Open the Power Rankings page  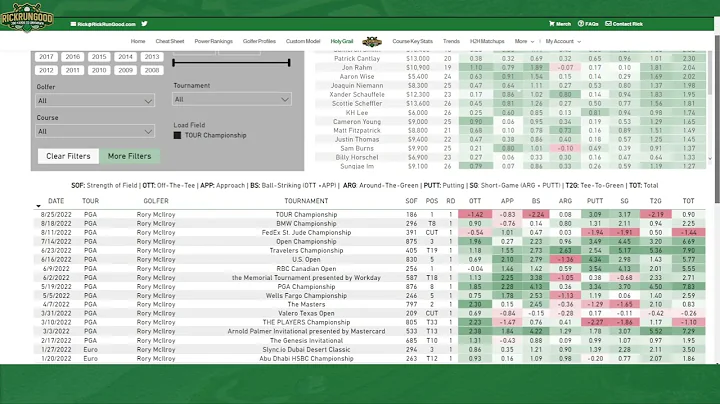(214, 41)
